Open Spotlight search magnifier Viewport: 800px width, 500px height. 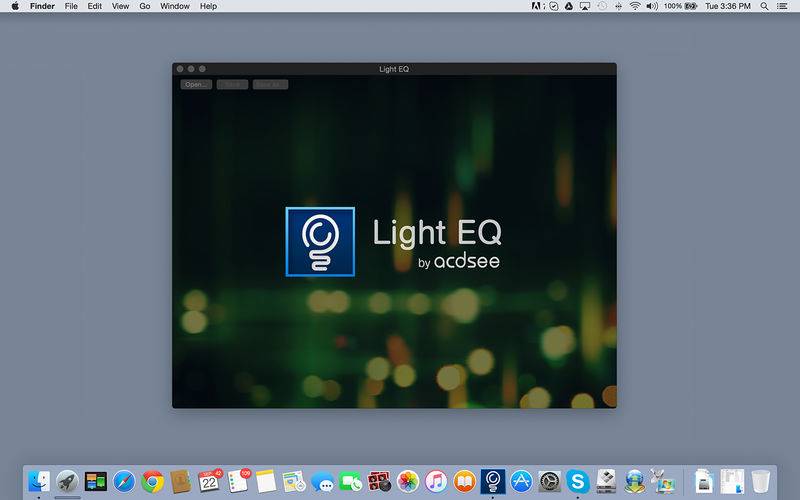[x=764, y=6]
